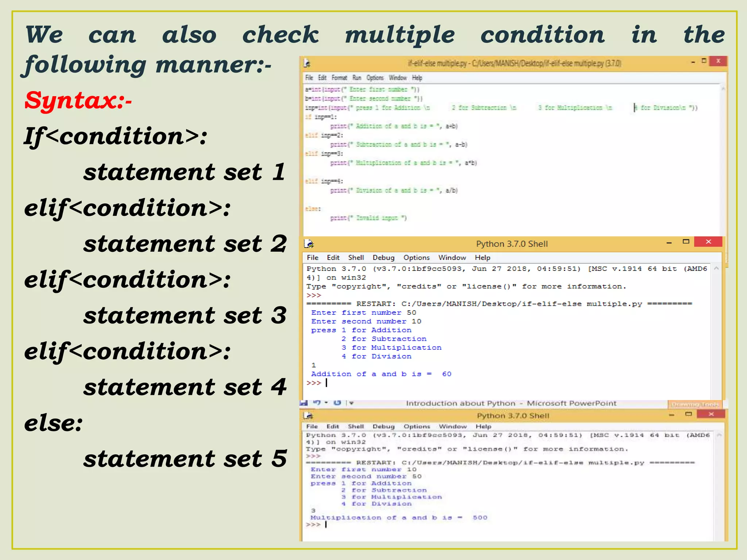
Task: Open Shell menu in bottom Shell window
Action: tap(356, 427)
